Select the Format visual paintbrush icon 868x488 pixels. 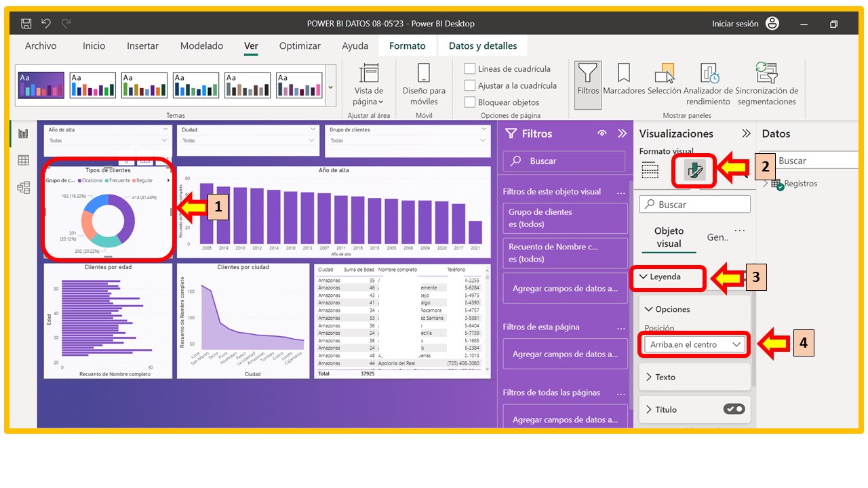(695, 171)
